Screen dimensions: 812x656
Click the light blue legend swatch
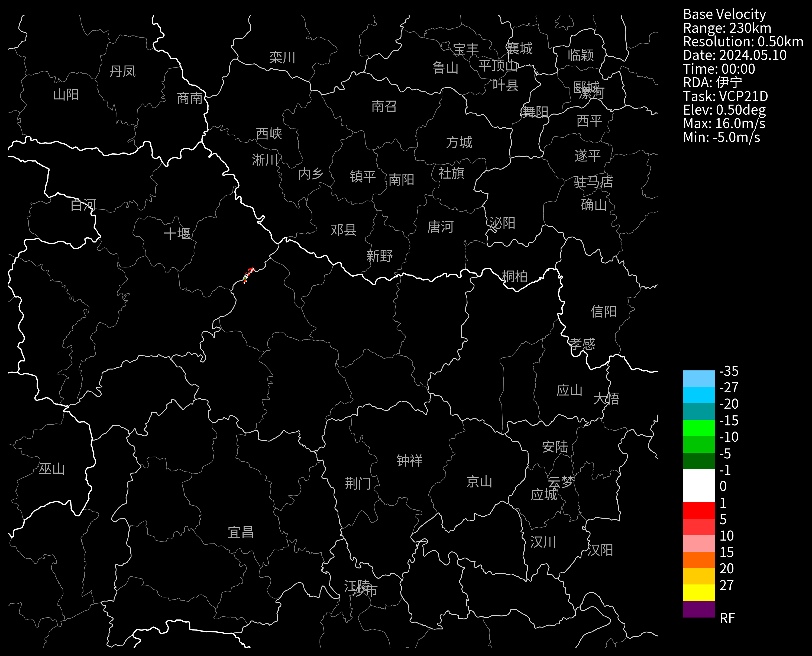click(x=699, y=379)
